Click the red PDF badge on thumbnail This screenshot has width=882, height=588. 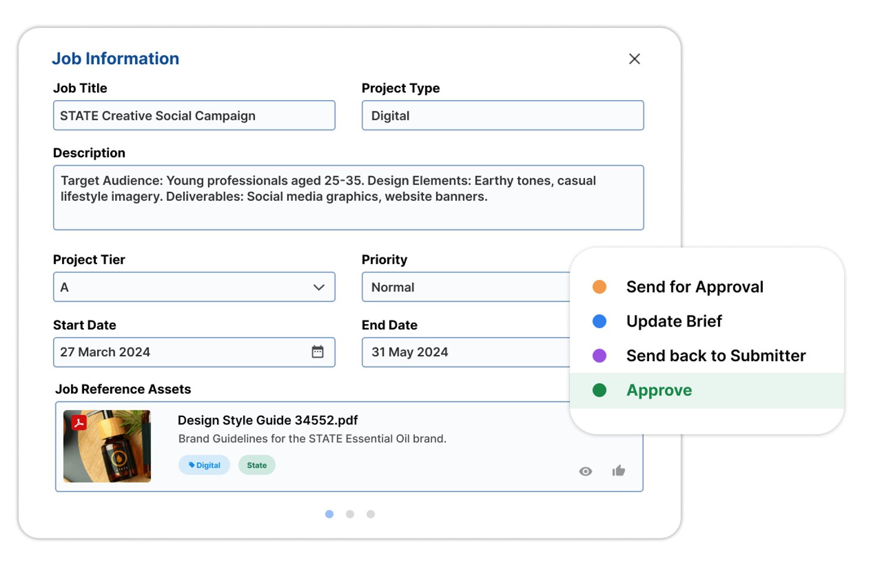[x=79, y=422]
